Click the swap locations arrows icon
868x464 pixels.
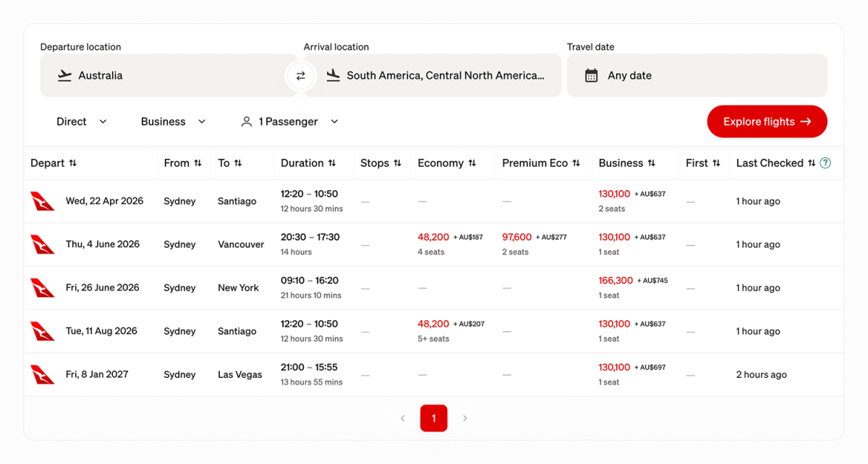coord(300,76)
